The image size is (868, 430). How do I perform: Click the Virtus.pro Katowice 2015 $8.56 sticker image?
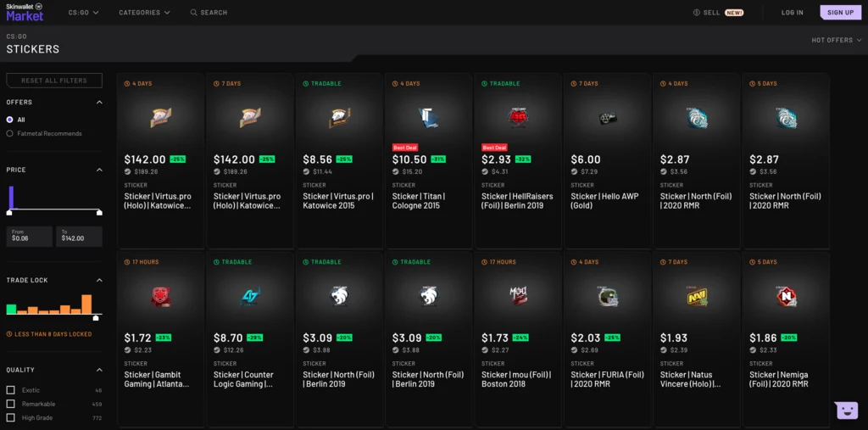(339, 118)
